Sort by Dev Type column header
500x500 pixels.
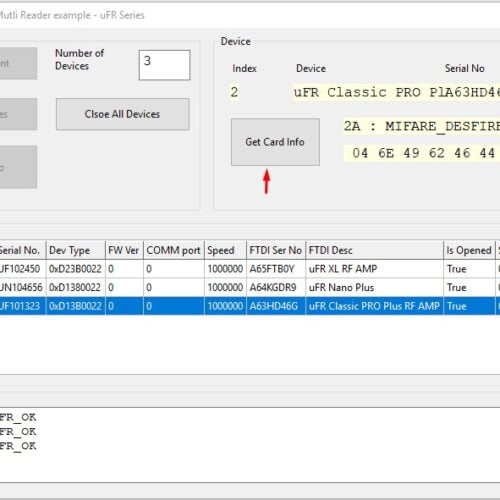point(76,250)
